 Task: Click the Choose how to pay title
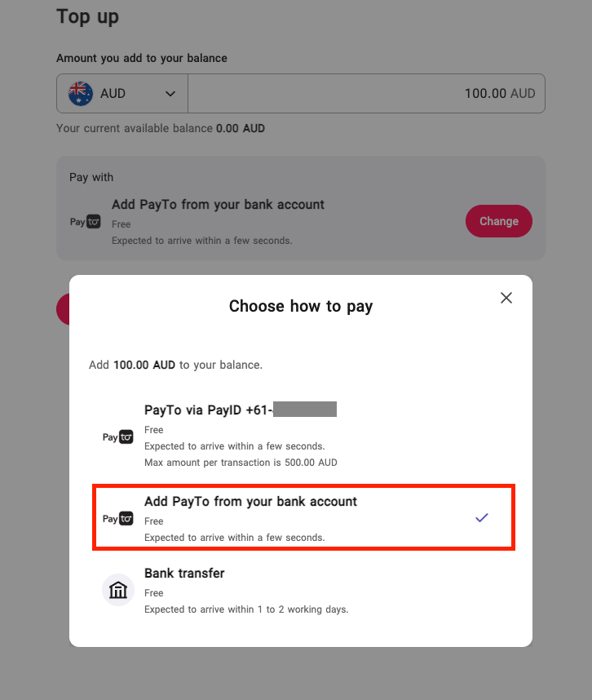click(301, 306)
